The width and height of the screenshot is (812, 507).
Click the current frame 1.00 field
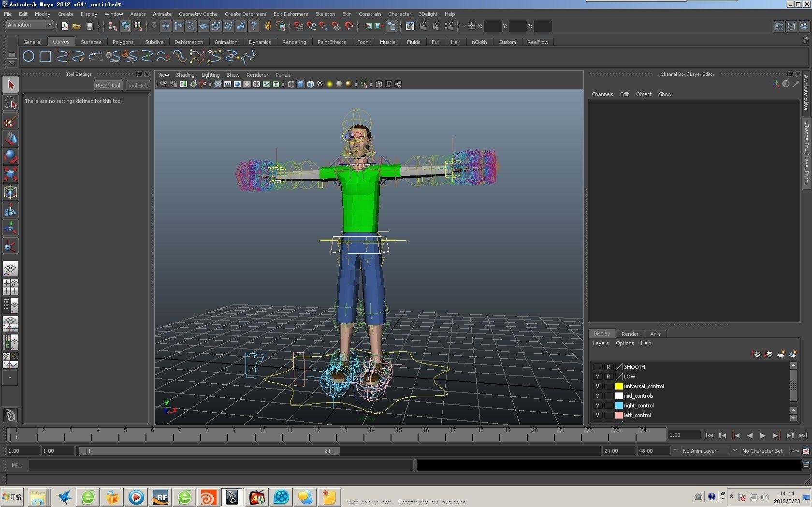(x=684, y=435)
